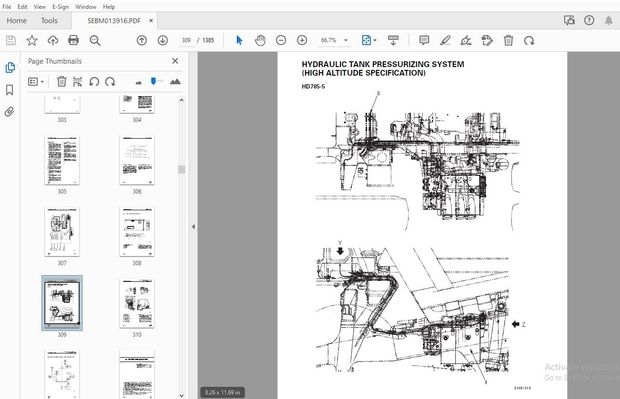Click thumbnails scrollbar up arrow
The image size is (620, 399).
[x=181, y=100]
